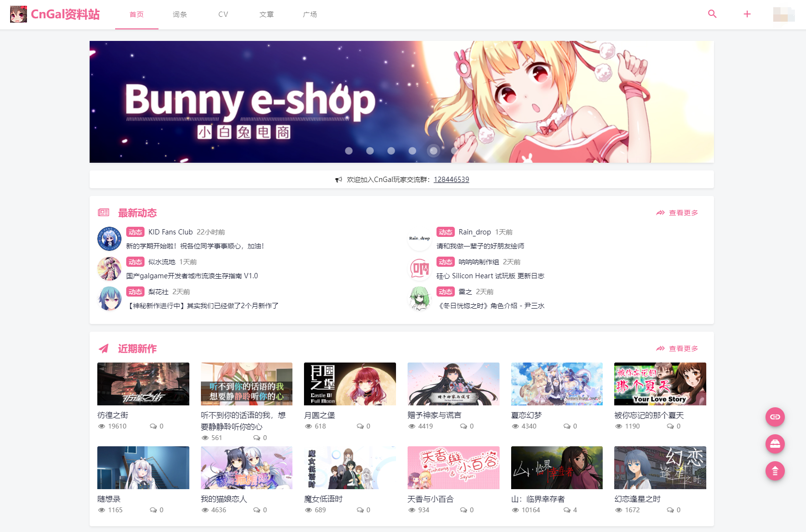
Task: Click the CnGal资料站 site title
Action: pos(66,14)
